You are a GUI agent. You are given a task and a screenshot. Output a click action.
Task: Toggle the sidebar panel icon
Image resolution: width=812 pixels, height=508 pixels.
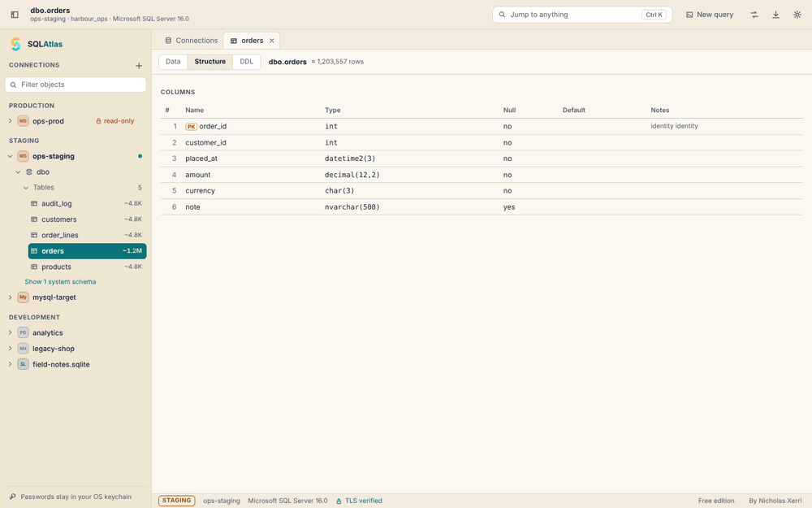[15, 15]
